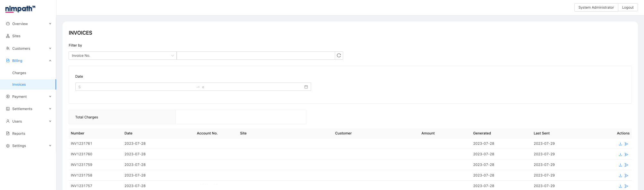
Task: Download invoice INV1231759
Action: click(620, 165)
